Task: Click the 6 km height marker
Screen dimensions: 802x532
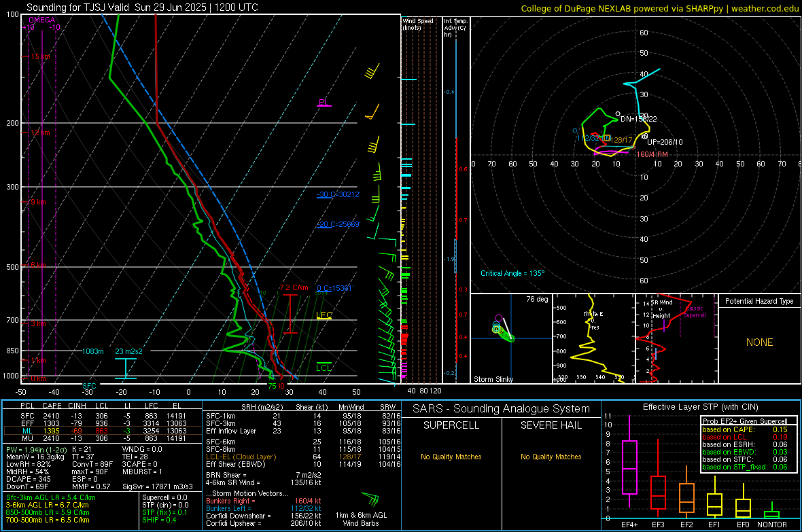Action: point(38,265)
